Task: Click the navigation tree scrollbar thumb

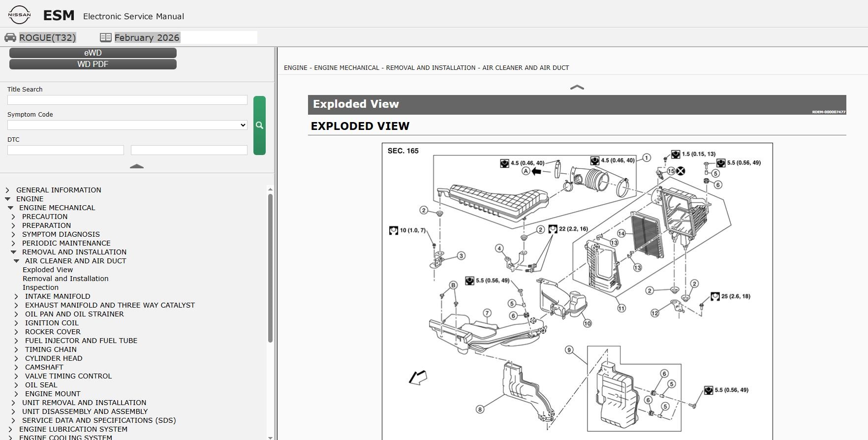Action: (270, 268)
